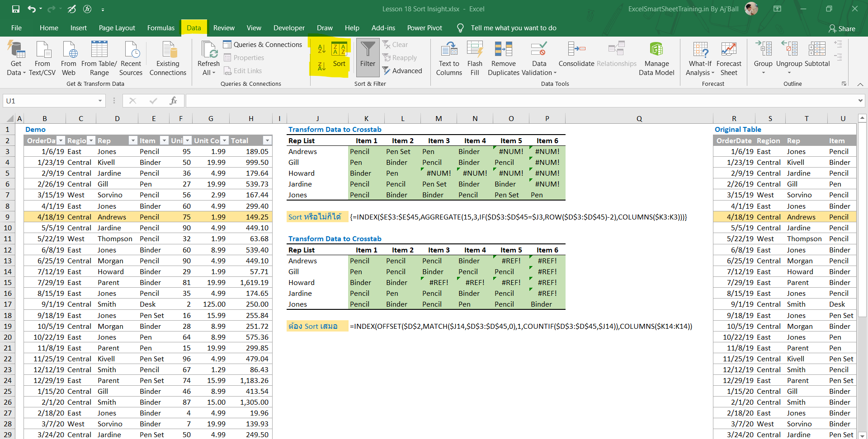The height and width of the screenshot is (439, 868).
Task: Switch to the Formulas tab
Action: [161, 28]
